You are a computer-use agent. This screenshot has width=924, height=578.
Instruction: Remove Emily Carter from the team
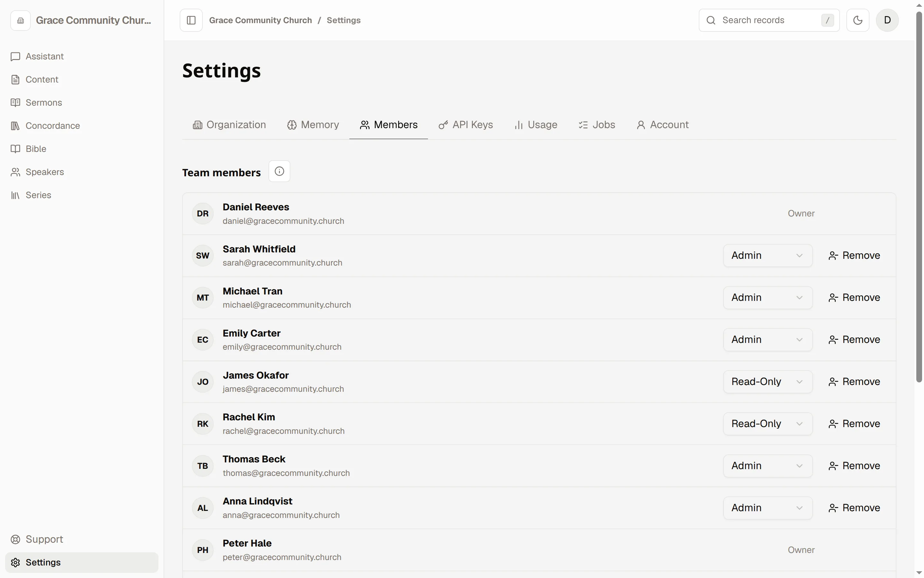coord(854,340)
